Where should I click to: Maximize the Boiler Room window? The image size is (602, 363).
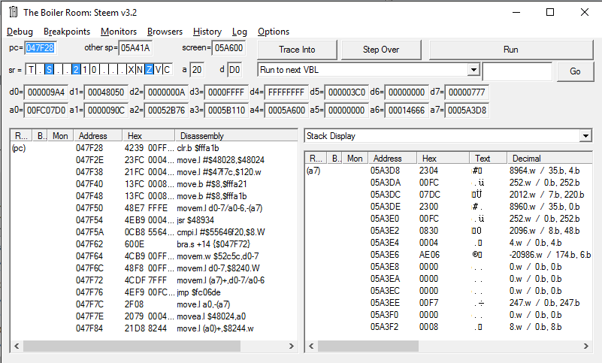[x=550, y=12]
